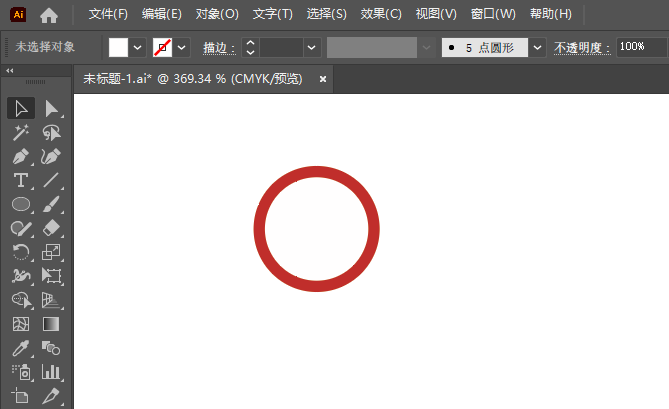Select the Type tool

21,180
